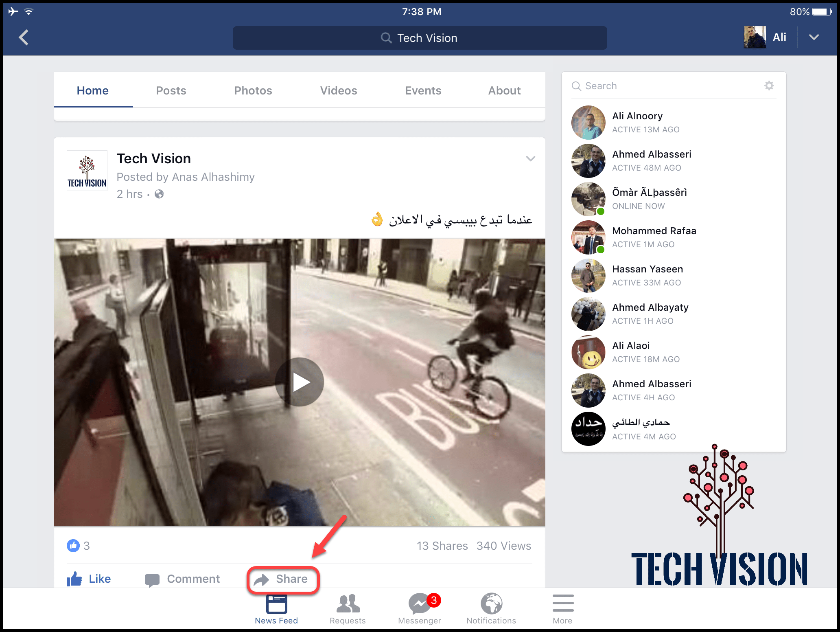
Task: Click chat settings gear icon
Action: [769, 86]
